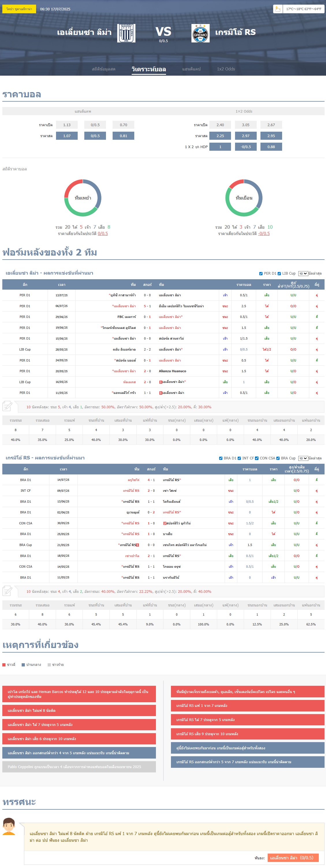This screenshot has width=326, height=868.
Task: Click the red good-news legend square
Action: pyautogui.click(x=4, y=665)
